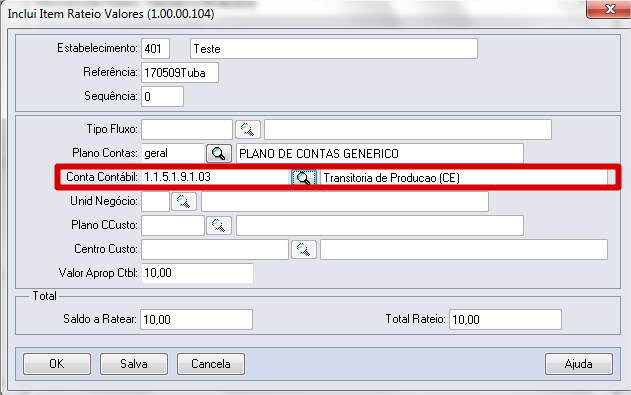Click the Sequência field

coord(162,97)
